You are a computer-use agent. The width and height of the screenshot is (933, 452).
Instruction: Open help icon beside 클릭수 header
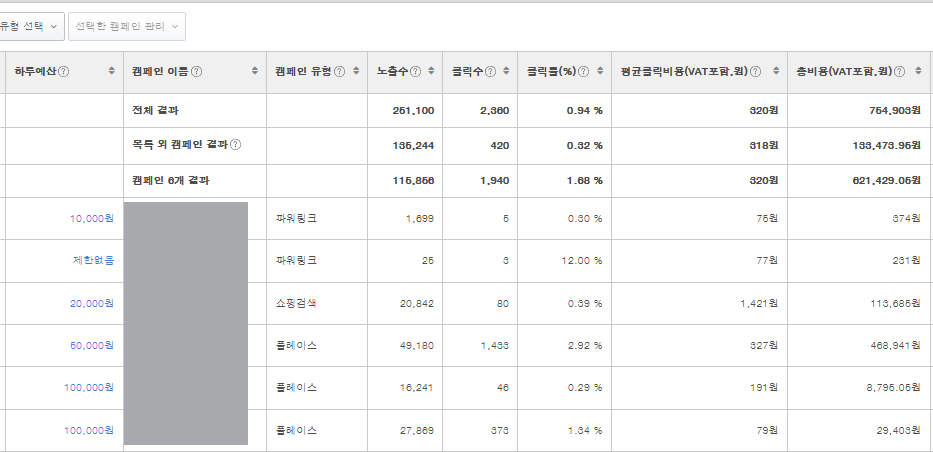490,71
